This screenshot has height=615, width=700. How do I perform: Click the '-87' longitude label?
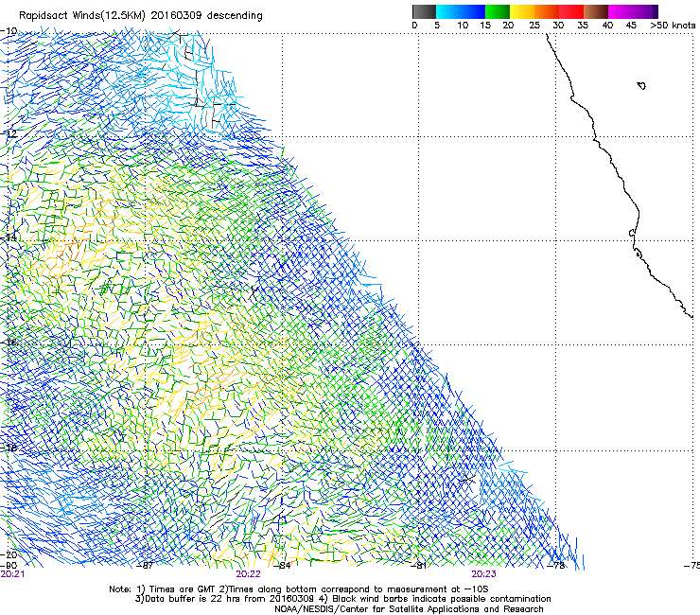(144, 566)
